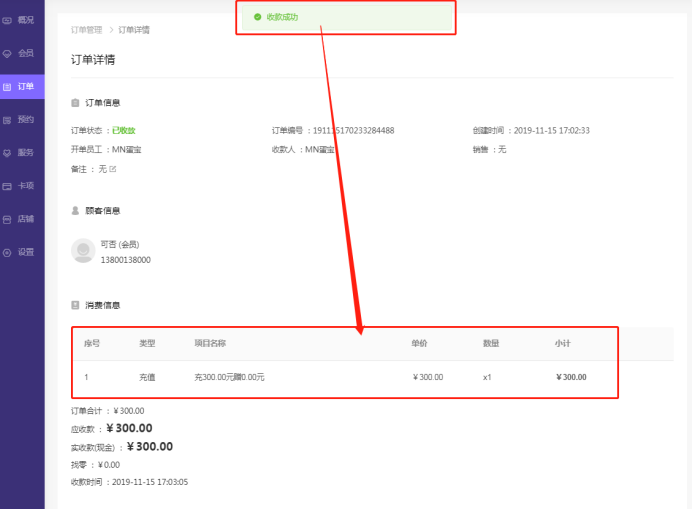Click the 数量 column header
This screenshot has width=692, height=509.
click(491, 343)
